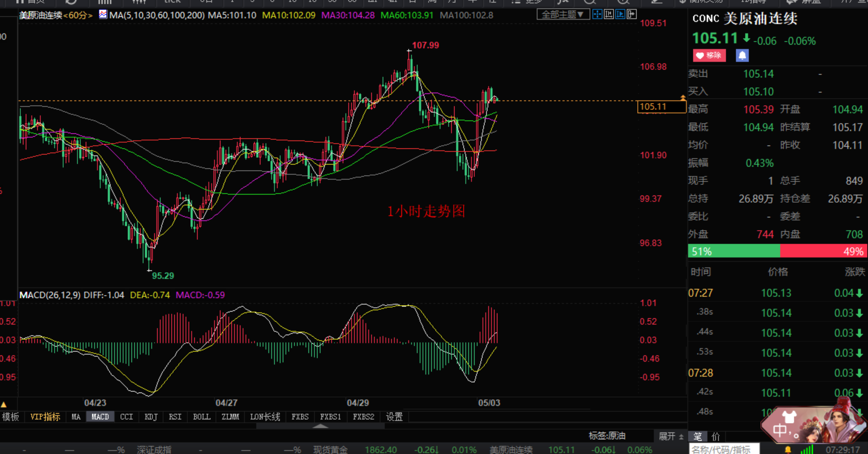
Task: Expand panel using small up arrow below indicators
Action: click(x=320, y=426)
